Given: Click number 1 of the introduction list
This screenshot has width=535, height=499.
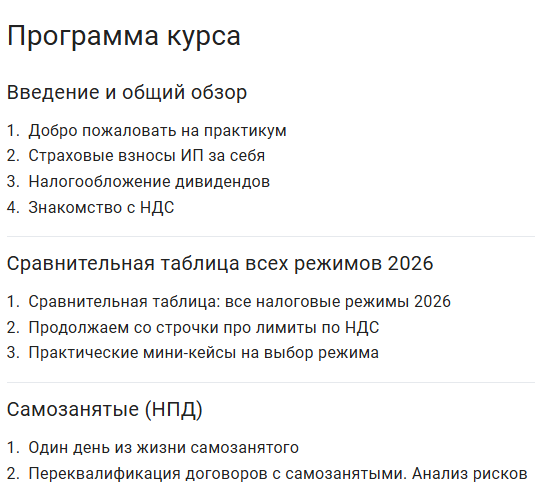Looking at the screenshot, I should (x=13, y=131).
